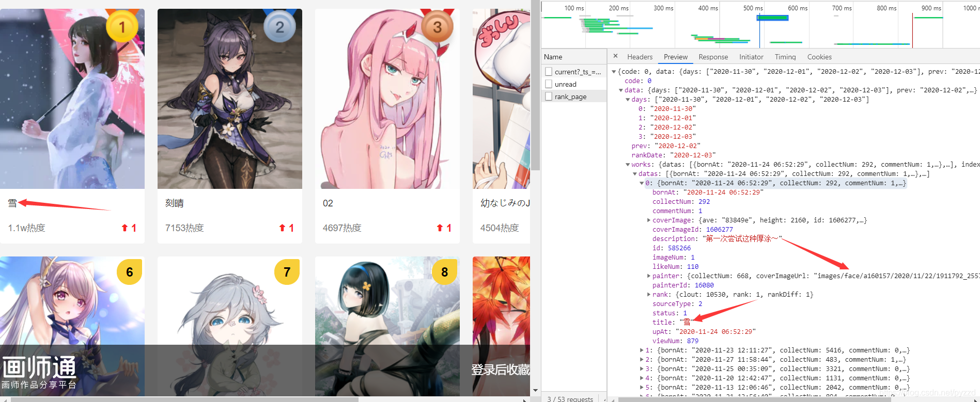Click the scroll-down arrow of page scrollbar

[535, 391]
